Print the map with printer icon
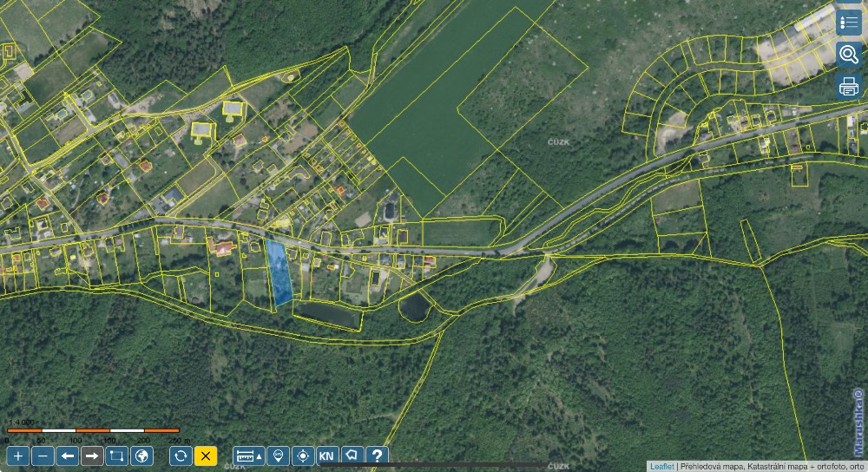 click(849, 87)
